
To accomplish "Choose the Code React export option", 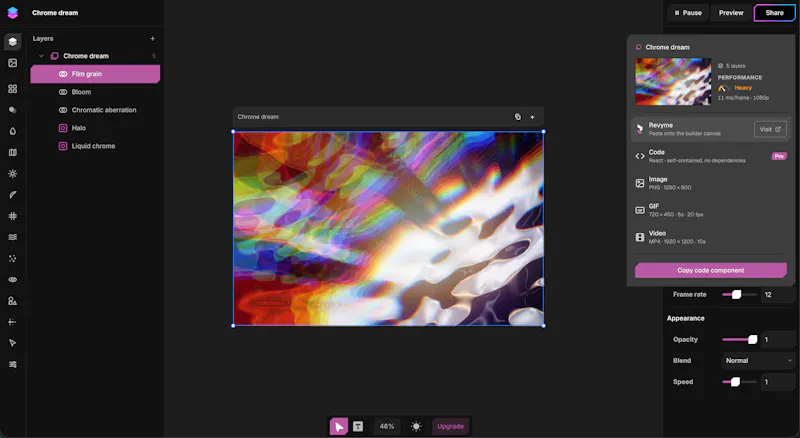I will click(710, 156).
